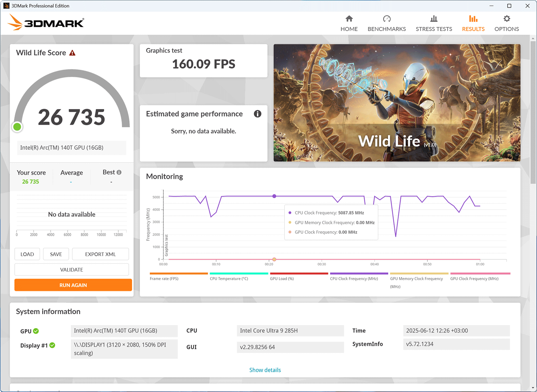Go to the HOME section
Image resolution: width=537 pixels, height=392 pixels.
[x=349, y=24]
